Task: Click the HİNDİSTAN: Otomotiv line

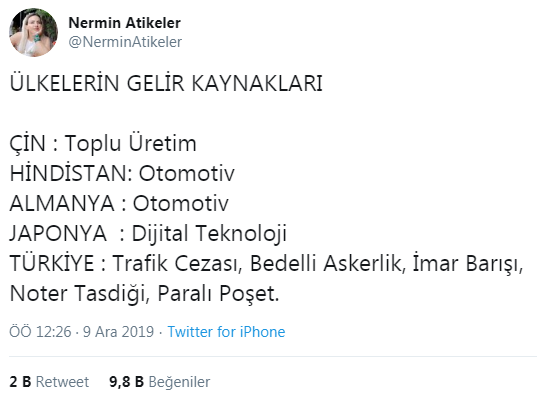Action: pyautogui.click(x=122, y=173)
